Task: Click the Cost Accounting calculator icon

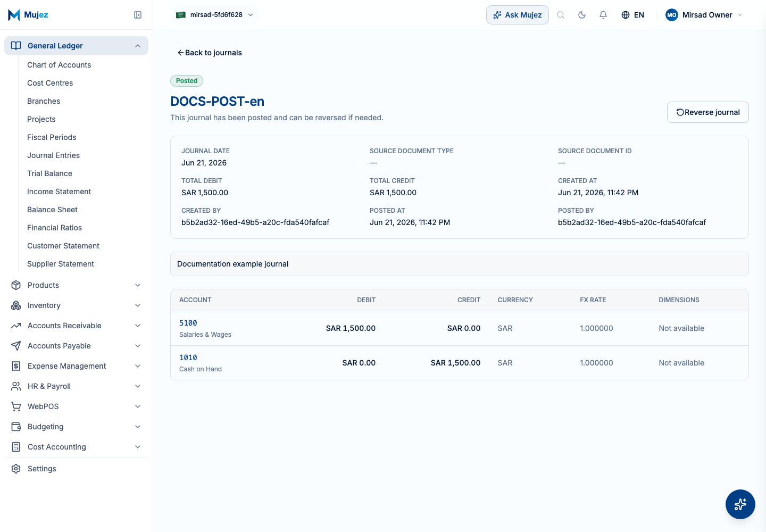Action: 16,447
